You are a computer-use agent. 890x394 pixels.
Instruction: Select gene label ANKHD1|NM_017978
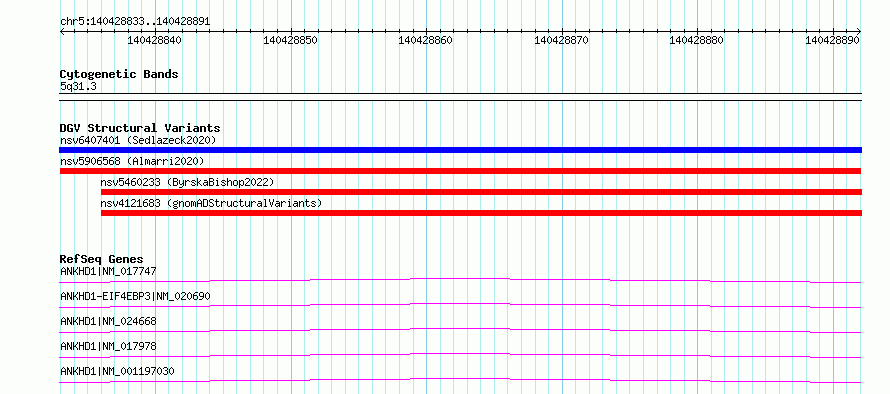tap(108, 346)
